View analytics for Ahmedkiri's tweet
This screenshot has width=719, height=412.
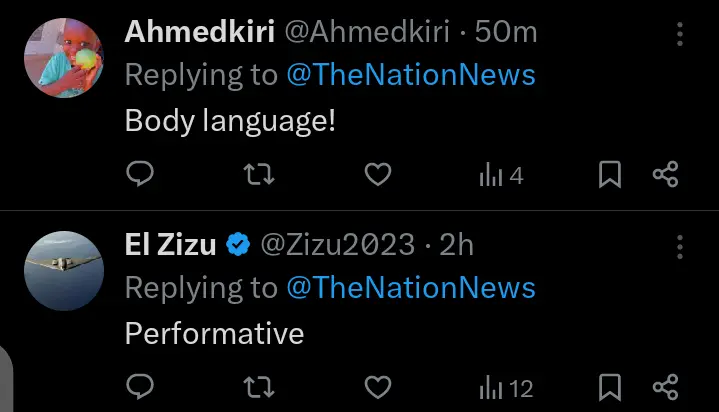click(x=501, y=176)
